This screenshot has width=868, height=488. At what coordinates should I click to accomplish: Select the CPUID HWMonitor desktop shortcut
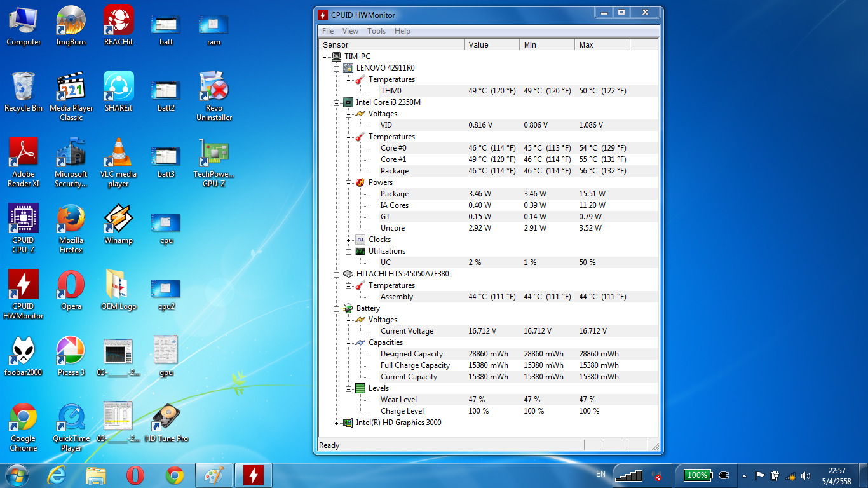tap(24, 294)
